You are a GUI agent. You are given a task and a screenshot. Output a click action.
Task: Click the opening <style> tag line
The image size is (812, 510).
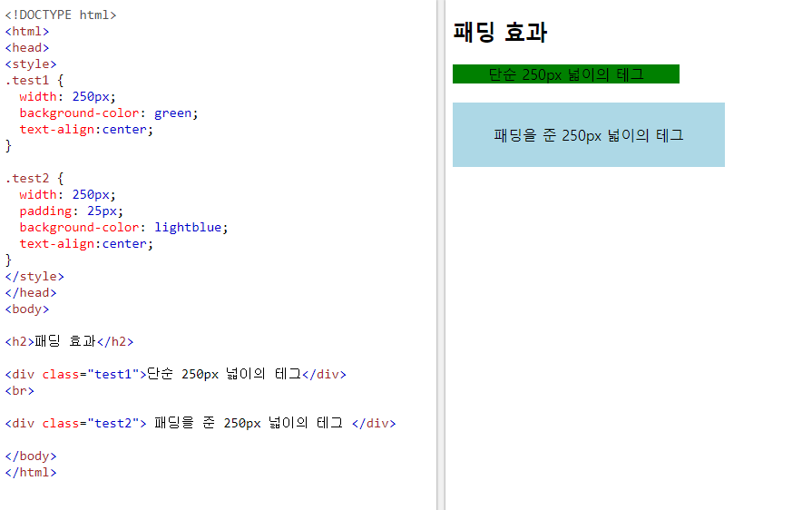click(31, 64)
